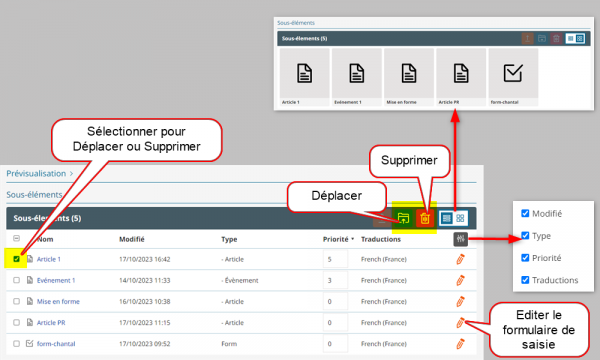Click the priority field in form-chantal row
This screenshot has height=360, width=600.
click(335, 343)
